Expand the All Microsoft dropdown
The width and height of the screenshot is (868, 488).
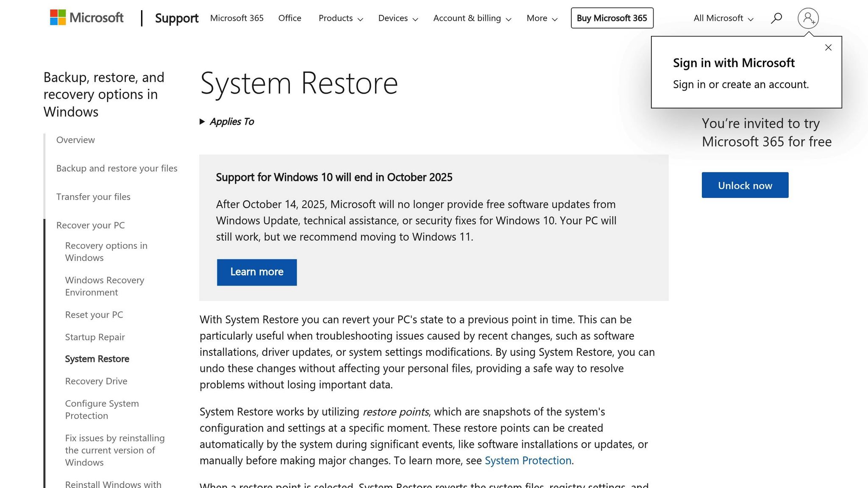(723, 18)
